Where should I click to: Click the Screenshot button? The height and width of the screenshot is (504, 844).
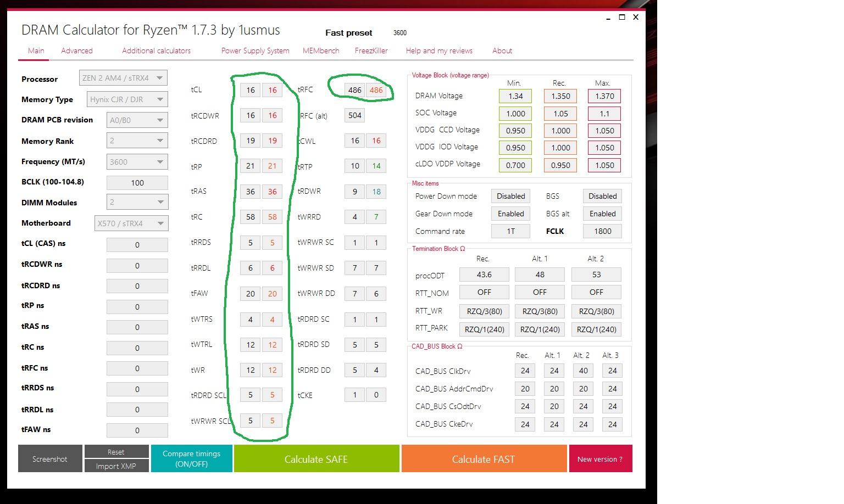pyautogui.click(x=50, y=459)
